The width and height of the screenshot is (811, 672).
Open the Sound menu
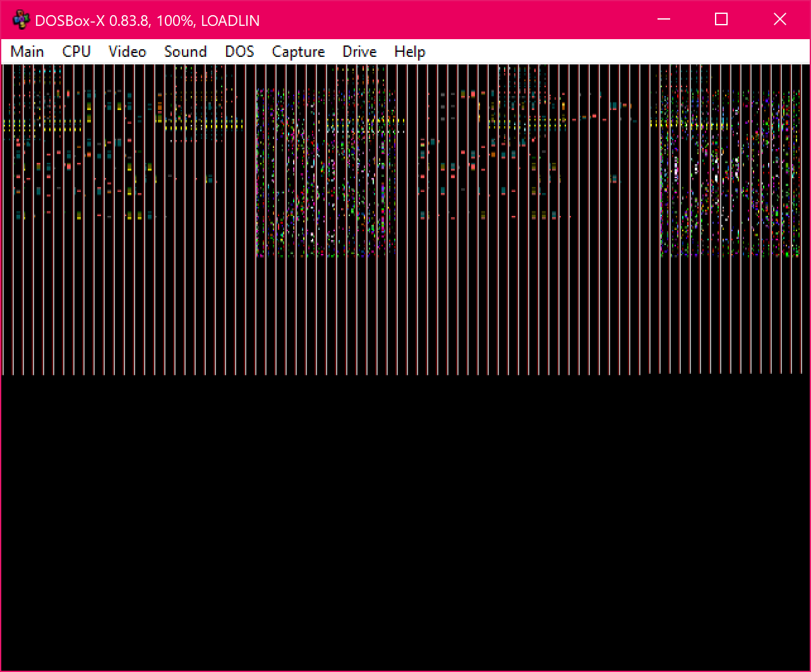click(186, 52)
